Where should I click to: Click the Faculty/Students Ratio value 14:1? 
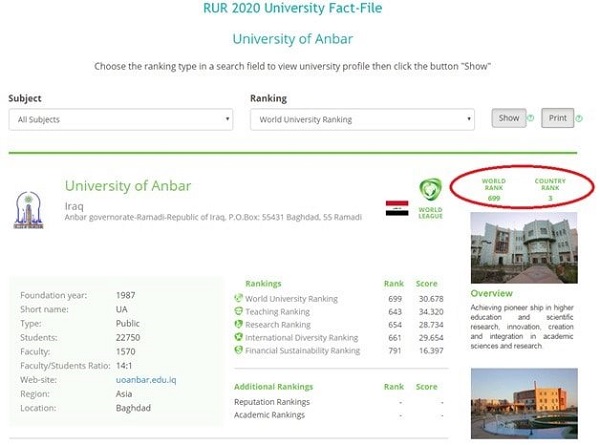tap(124, 366)
